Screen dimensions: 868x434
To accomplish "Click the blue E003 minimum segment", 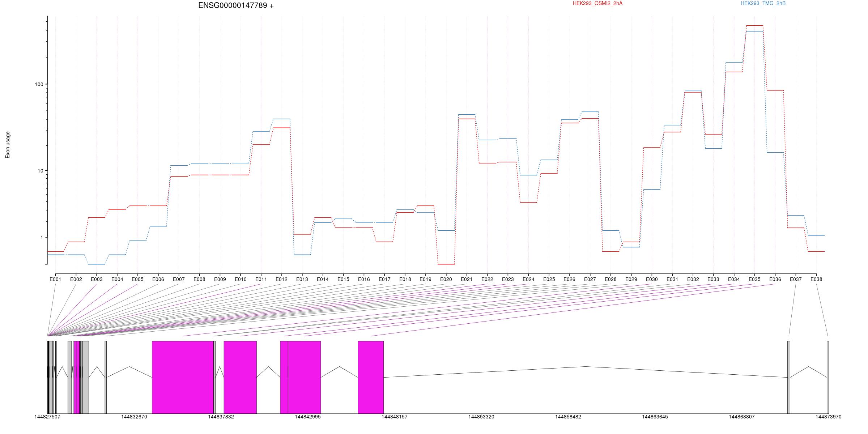I will pyautogui.click(x=97, y=264).
